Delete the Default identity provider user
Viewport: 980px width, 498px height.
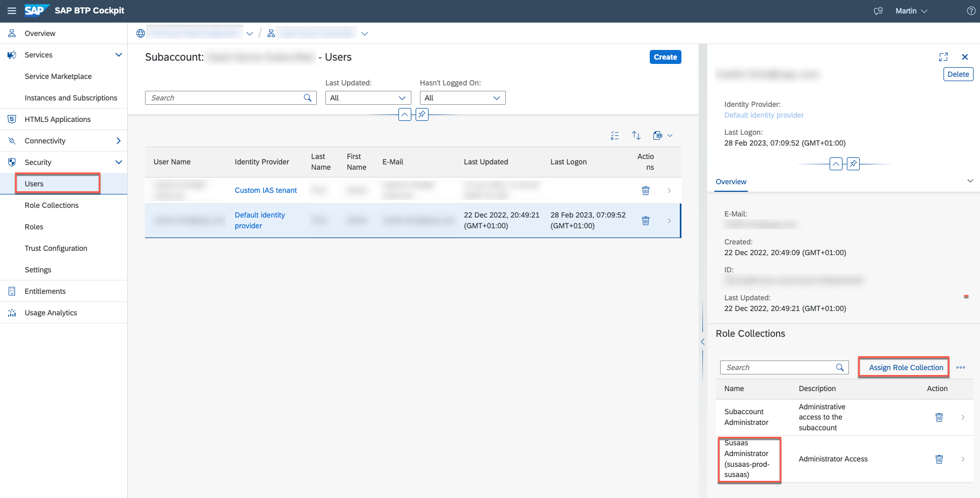(646, 221)
